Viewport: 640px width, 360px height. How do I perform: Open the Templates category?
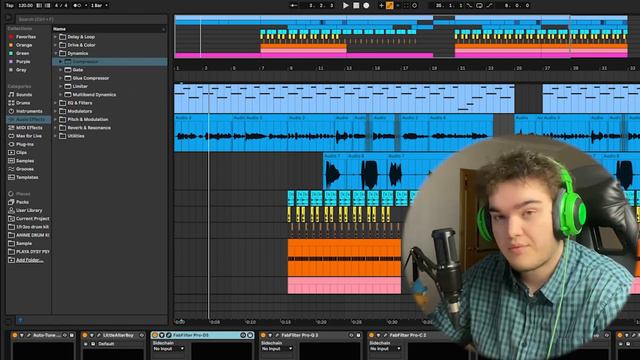pos(27,177)
